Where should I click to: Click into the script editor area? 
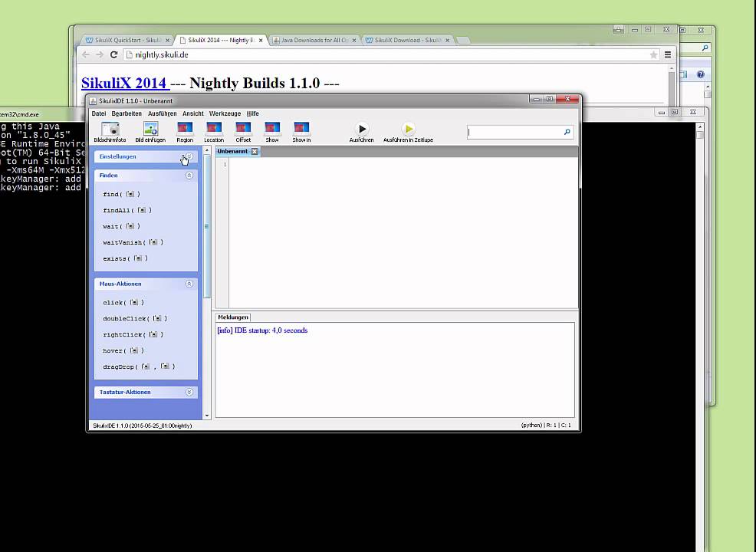403,232
